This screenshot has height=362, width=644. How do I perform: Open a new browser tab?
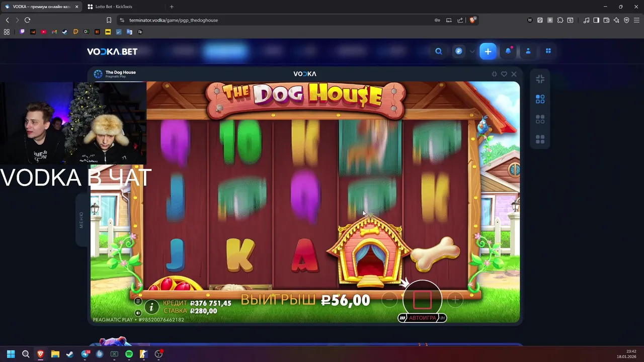[x=172, y=7]
